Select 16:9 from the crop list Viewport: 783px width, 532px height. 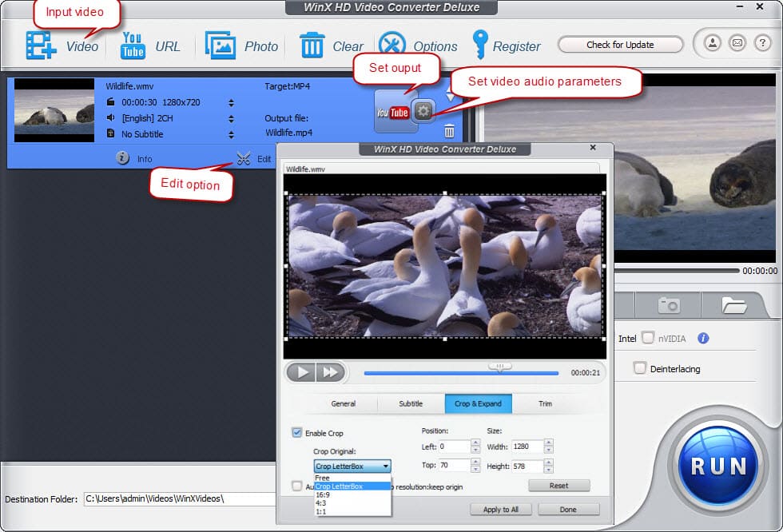pyautogui.click(x=322, y=494)
